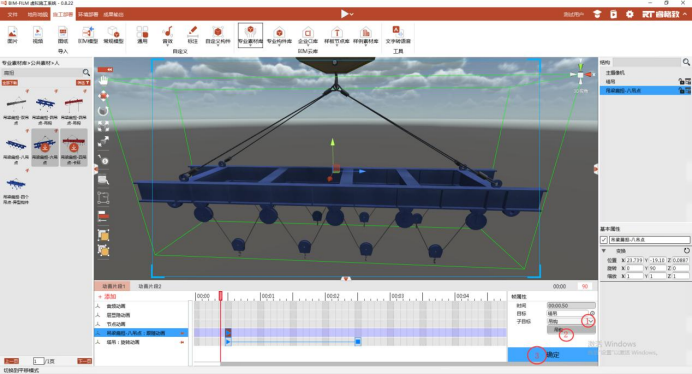
Task: Click the blue 确定 confirm button
Action: tap(553, 355)
